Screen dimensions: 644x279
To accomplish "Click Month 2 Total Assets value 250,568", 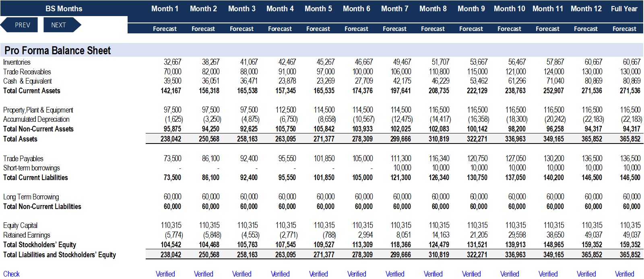I will click(x=209, y=139).
